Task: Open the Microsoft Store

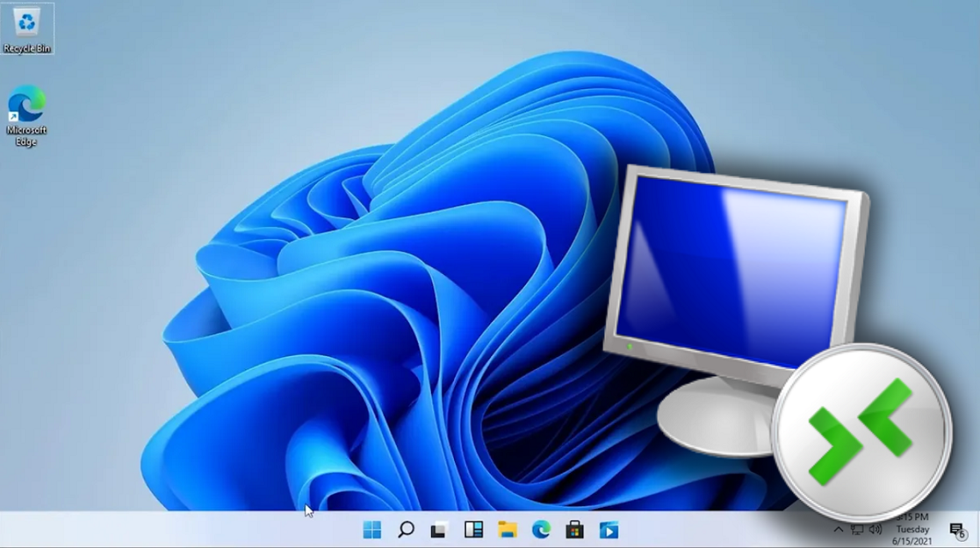Action: click(573, 530)
